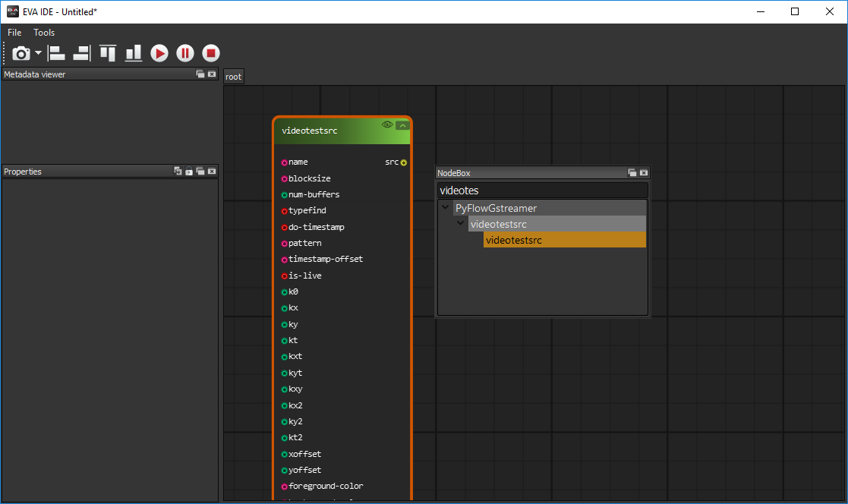Pause pipeline execution
Image resolution: width=848 pixels, height=504 pixels.
tap(185, 53)
